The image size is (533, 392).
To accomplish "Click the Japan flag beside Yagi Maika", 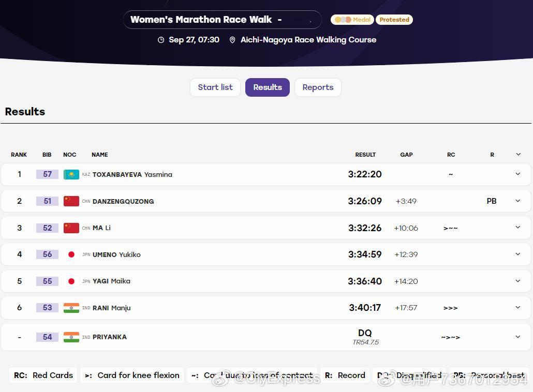I will click(71, 281).
